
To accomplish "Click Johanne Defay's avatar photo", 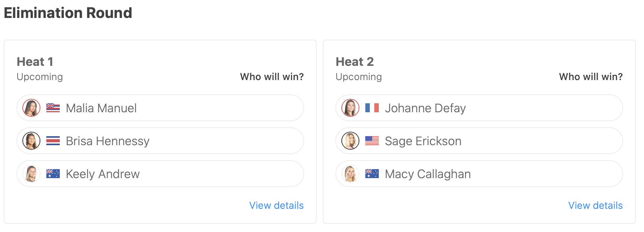I will (x=350, y=108).
